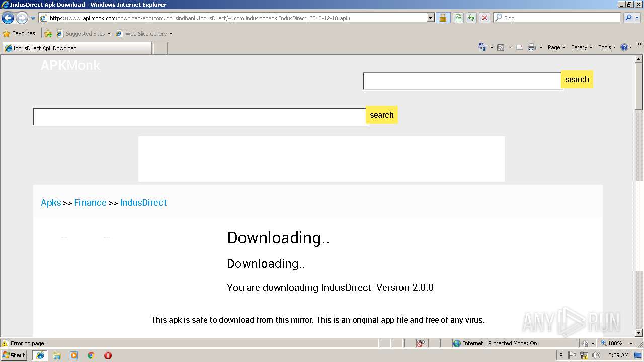Click the Internet Protected Mode status
Image resolution: width=644 pixels, height=362 pixels.
(x=495, y=343)
